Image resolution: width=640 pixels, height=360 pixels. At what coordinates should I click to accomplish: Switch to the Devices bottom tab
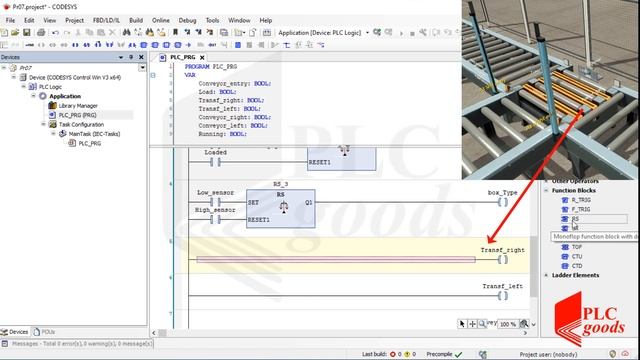tap(15, 332)
